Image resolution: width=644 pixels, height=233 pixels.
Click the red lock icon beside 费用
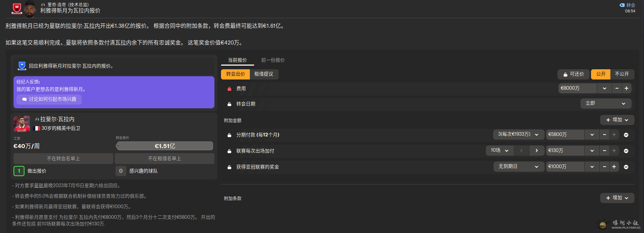tap(229, 89)
